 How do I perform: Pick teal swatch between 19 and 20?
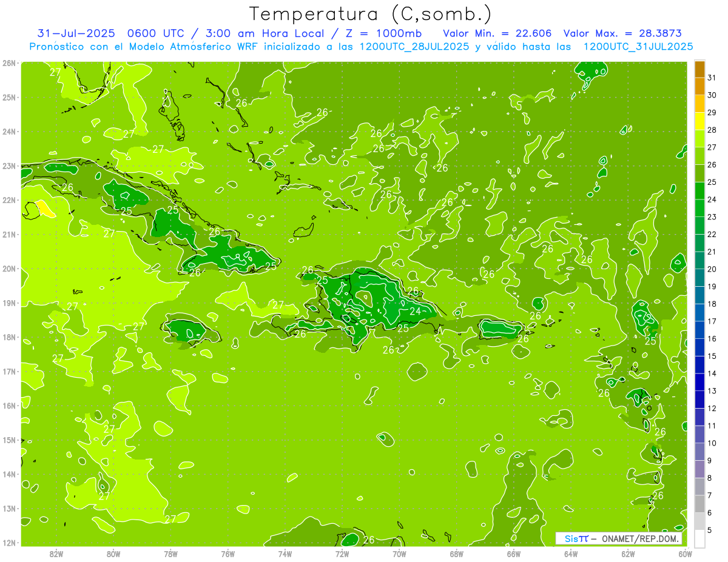click(x=699, y=278)
